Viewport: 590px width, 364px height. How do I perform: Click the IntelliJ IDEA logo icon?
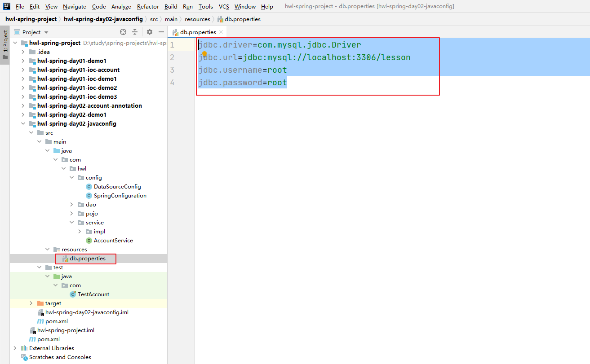7,6
